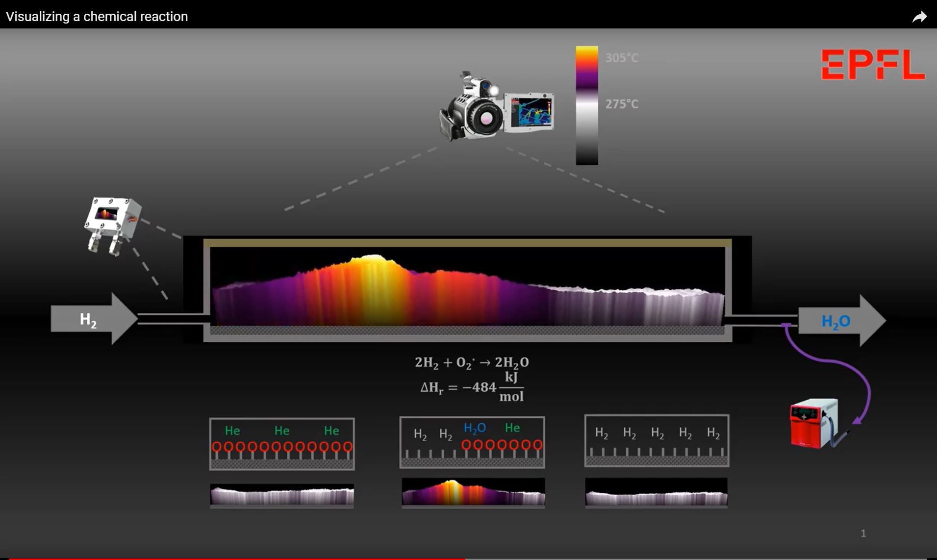Screen dimensions: 937x560
Task: Open the video title 'Visualizing a chemical reaction'
Action: (x=97, y=17)
